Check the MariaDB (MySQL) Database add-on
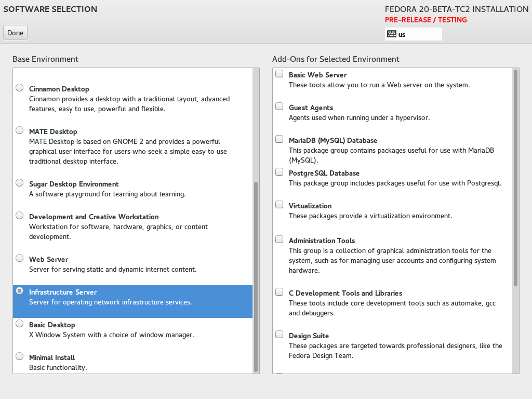This screenshot has height=399, width=532. (279, 139)
